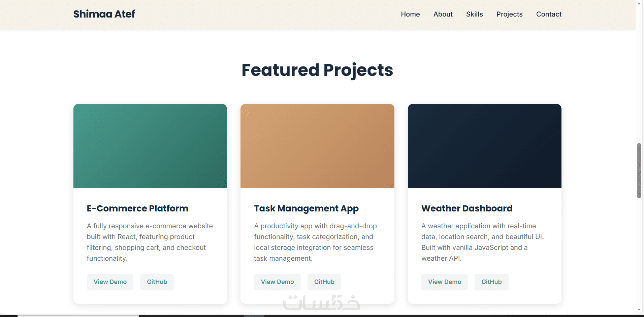Screen dimensions: 644x317
Task: Open GitHub for Task Management App
Action: [324, 282]
